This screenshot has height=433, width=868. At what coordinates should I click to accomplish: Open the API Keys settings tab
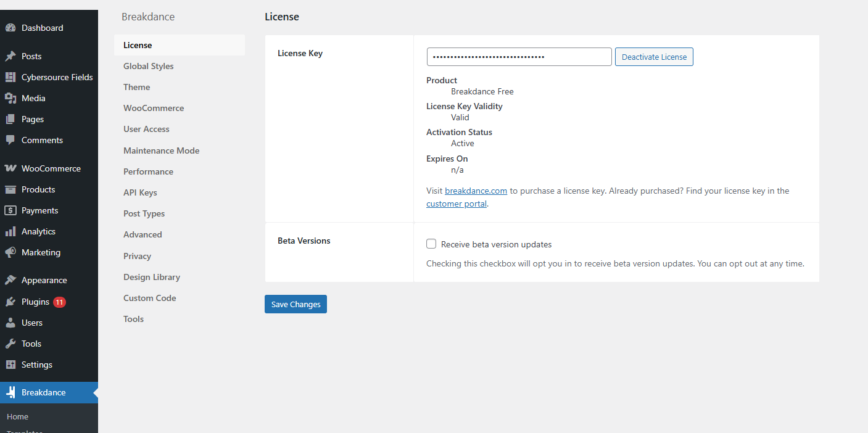coord(140,192)
